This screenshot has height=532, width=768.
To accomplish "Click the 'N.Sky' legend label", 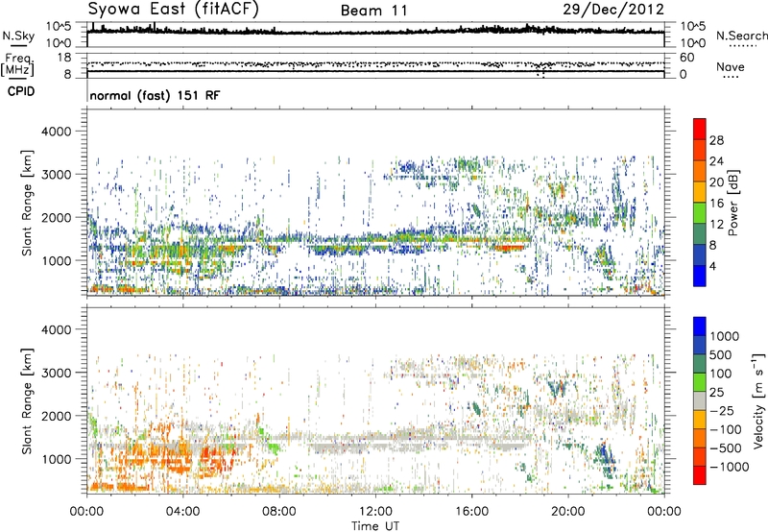I will [18, 36].
